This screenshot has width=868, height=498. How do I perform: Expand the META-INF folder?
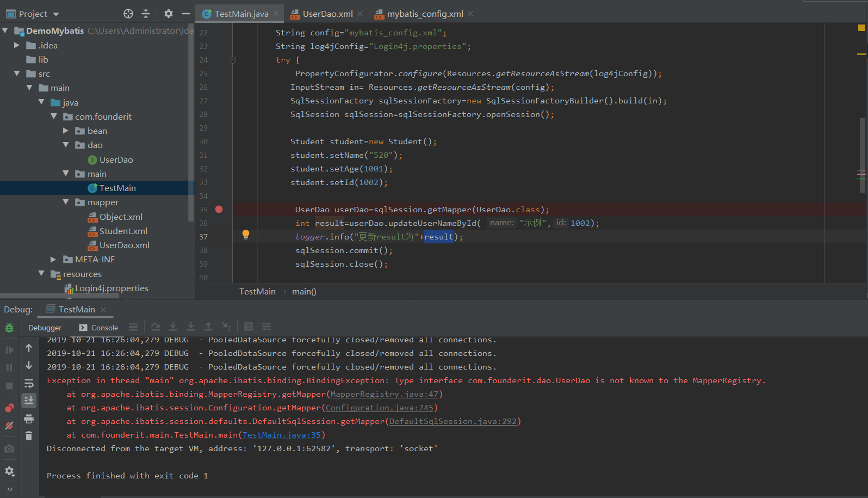point(53,260)
